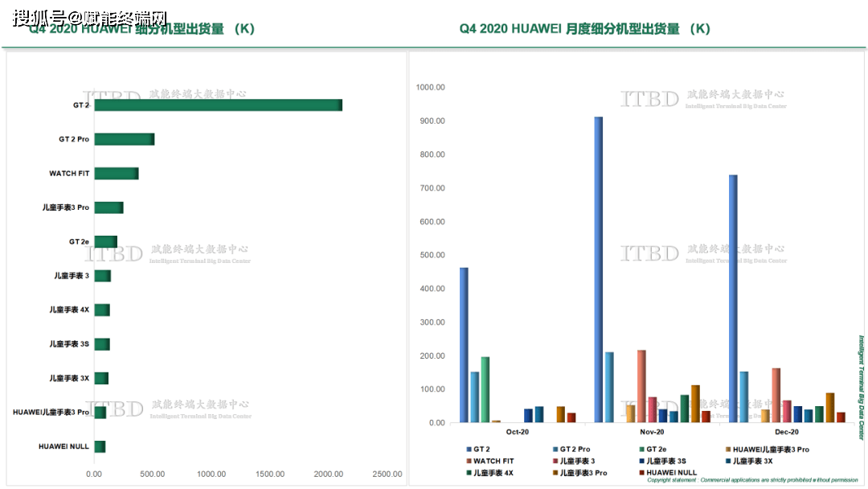This screenshot has width=868, height=489.
Task: Select the light-blue GT 2 Pro bar for Dec-20
Action: coord(744,397)
